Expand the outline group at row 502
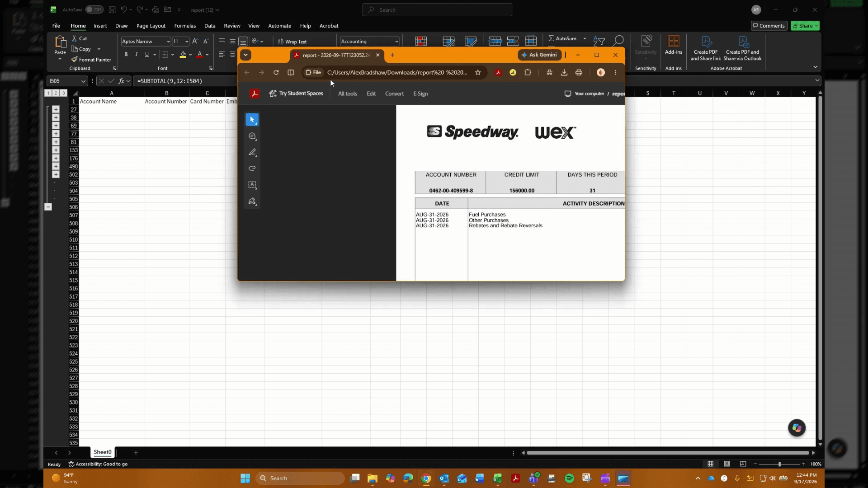The image size is (868, 488). coord(56,174)
